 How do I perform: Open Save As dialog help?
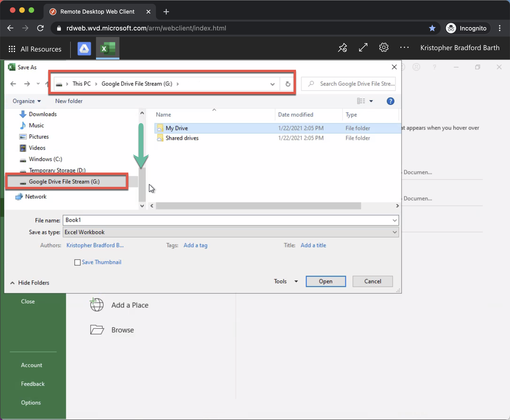[390, 101]
